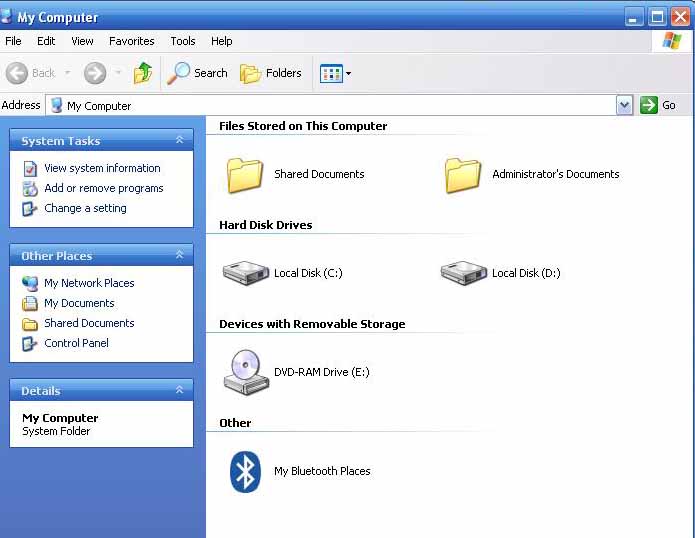Viewport: 695px width, 538px height.
Task: Open the Tools menu
Action: 183,41
